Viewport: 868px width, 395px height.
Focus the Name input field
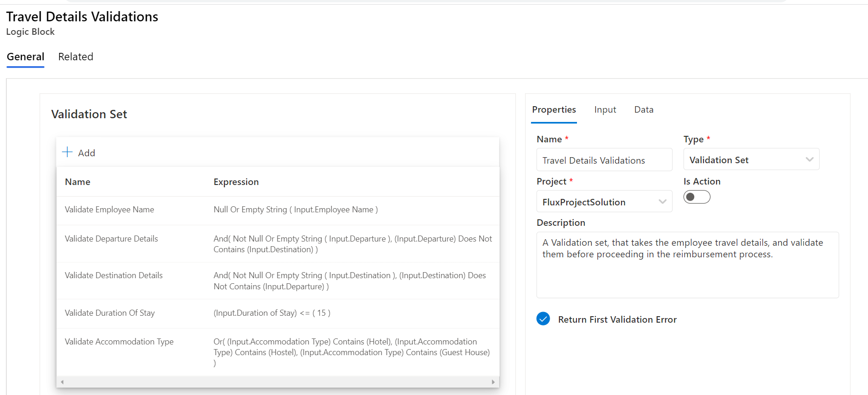[604, 160]
